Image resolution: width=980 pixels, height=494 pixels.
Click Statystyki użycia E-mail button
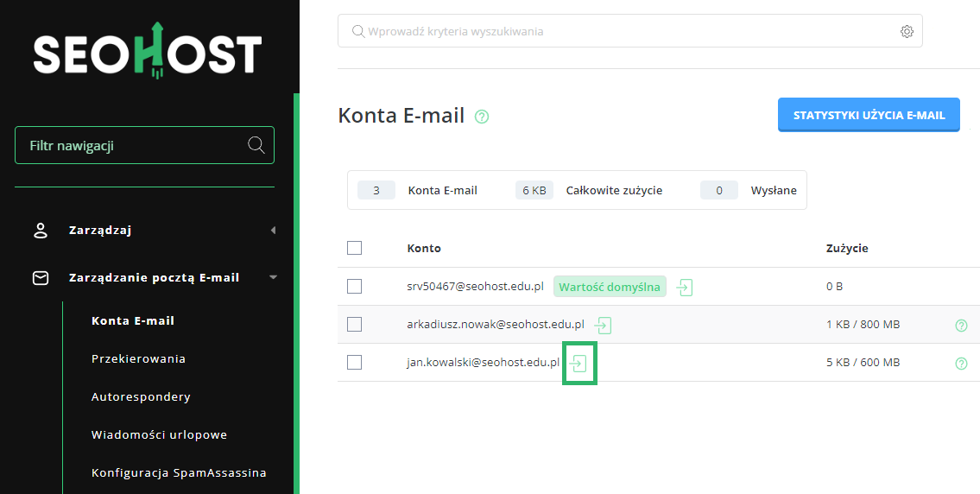pos(869,115)
